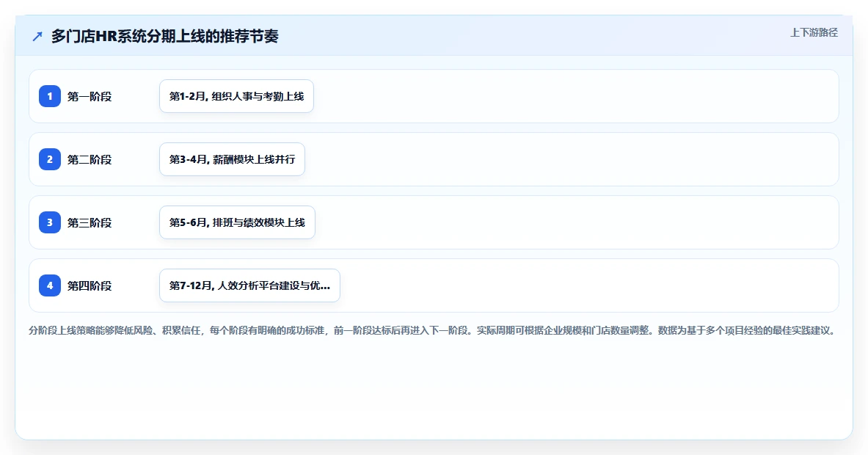The height and width of the screenshot is (455, 868).
Task: Click the number 3 stage badge
Action: coord(50,222)
